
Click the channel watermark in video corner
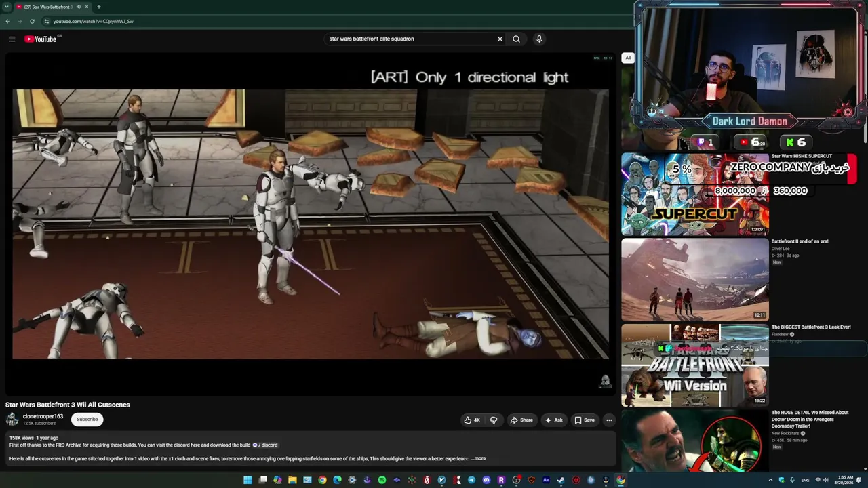pos(606,381)
